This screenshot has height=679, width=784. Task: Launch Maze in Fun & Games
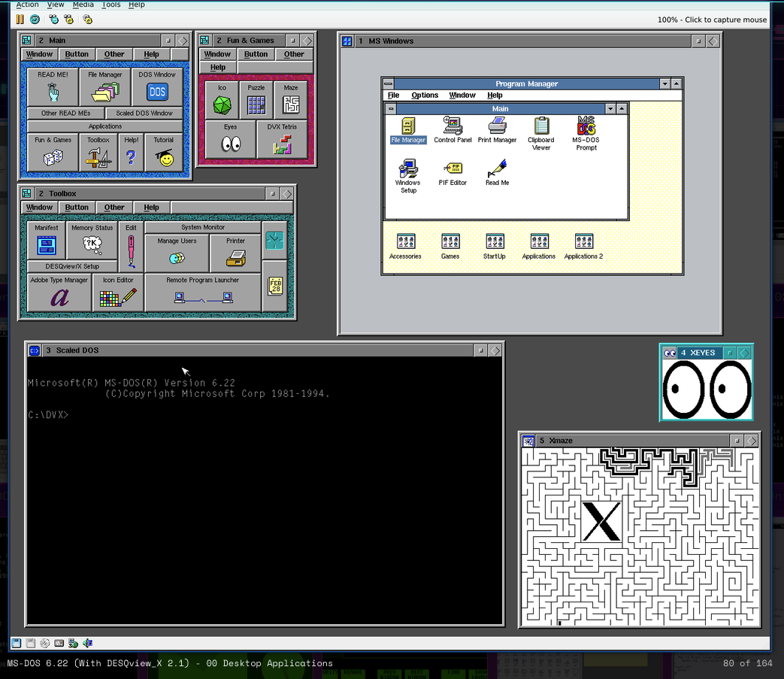pyautogui.click(x=290, y=100)
